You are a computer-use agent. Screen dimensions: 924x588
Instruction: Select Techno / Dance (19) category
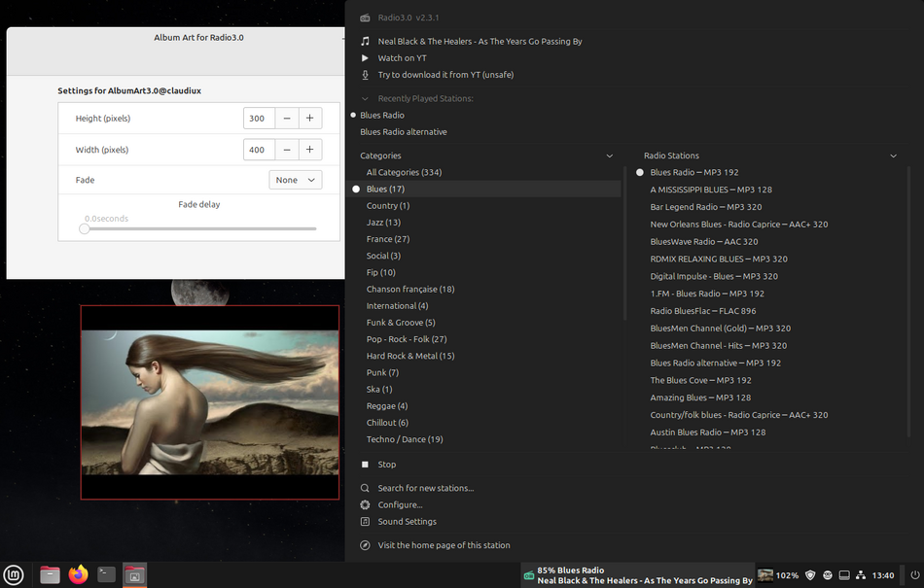click(405, 439)
